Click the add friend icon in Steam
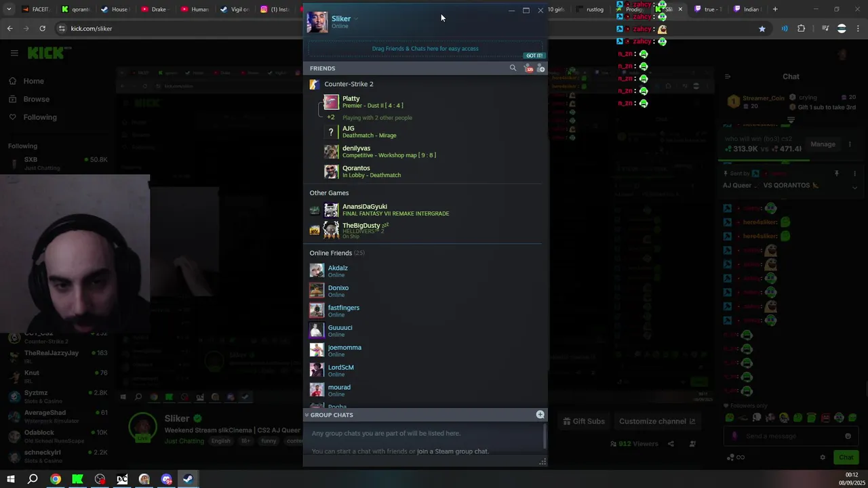This screenshot has height=488, width=868. tap(540, 68)
